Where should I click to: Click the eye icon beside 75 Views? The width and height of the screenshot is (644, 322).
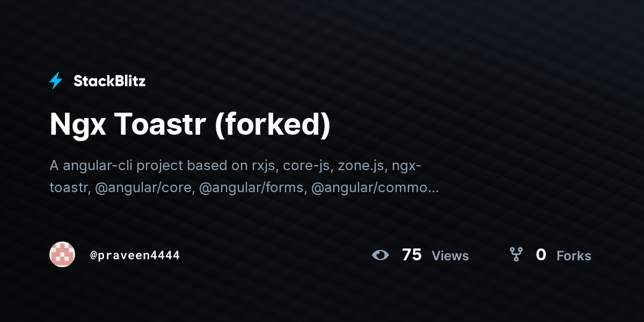point(380,255)
